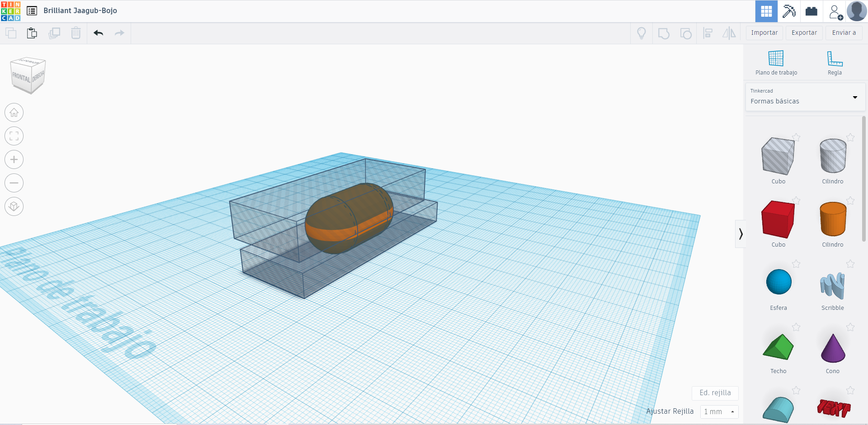This screenshot has height=425, width=868.
Task: Select the green Techo shape
Action: click(x=778, y=346)
